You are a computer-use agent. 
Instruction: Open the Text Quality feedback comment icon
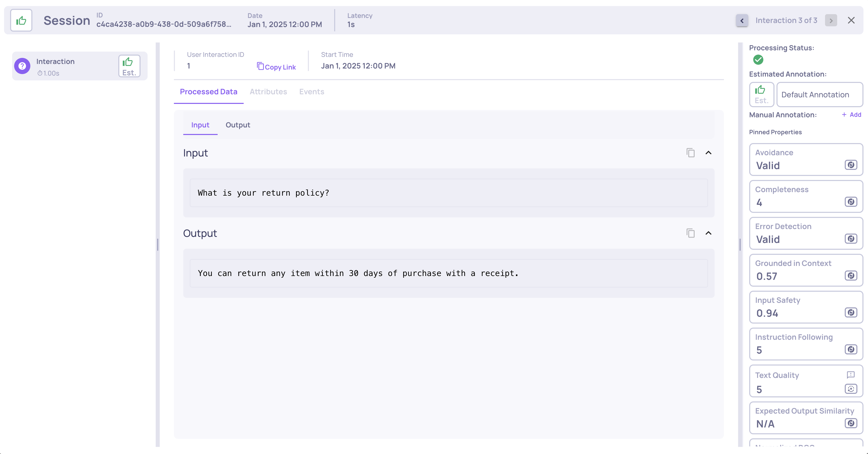[x=851, y=375]
